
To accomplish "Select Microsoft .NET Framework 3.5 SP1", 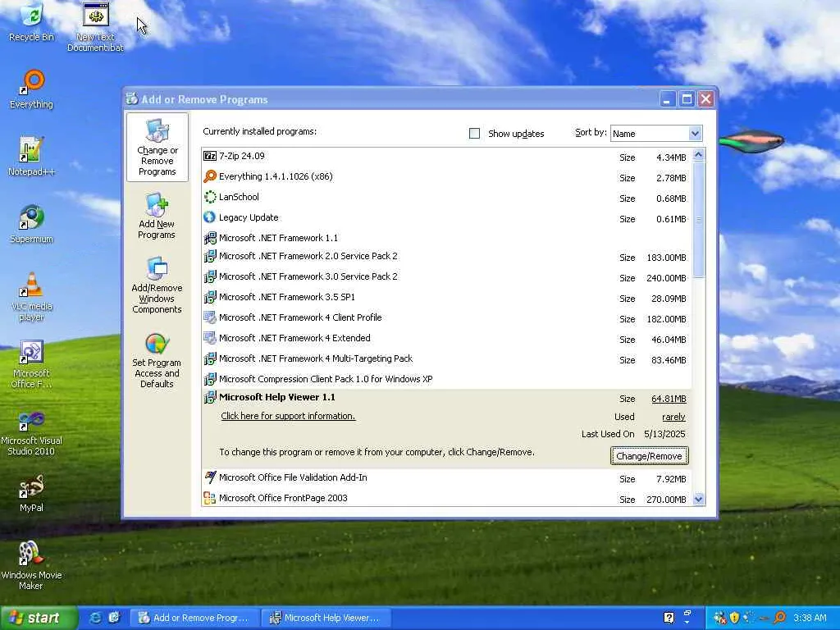I will 447,297.
